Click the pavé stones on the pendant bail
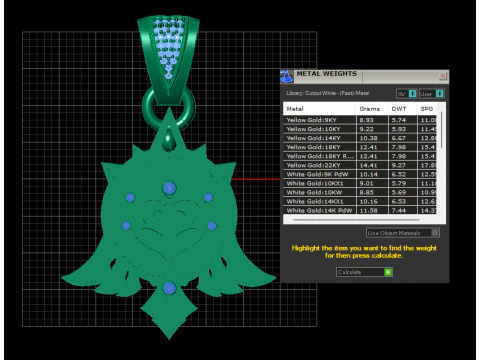 click(168, 48)
